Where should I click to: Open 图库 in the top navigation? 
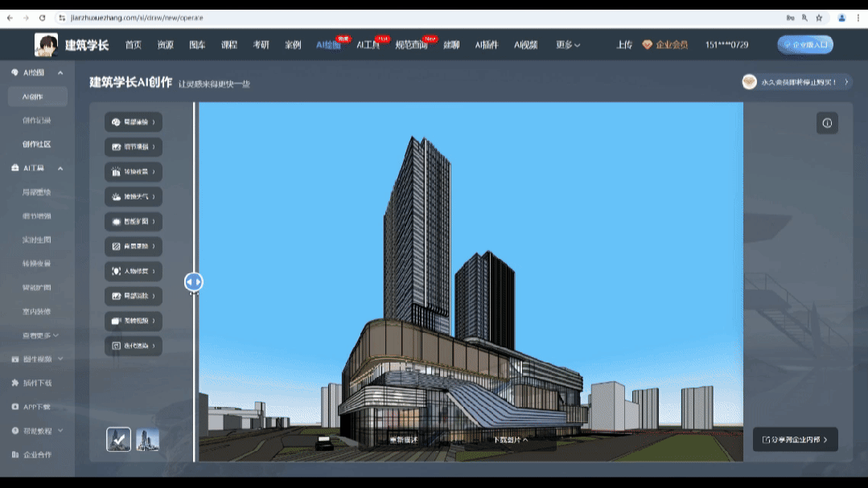tap(197, 45)
